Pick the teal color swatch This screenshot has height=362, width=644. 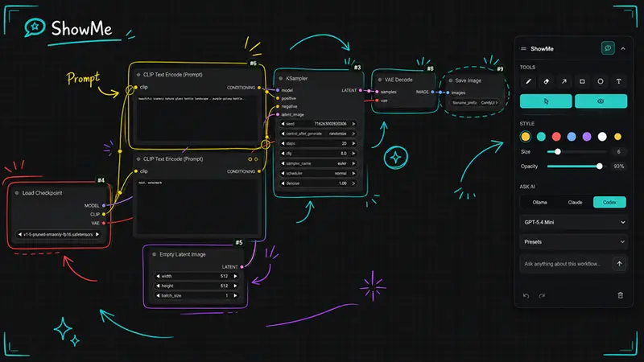coord(541,137)
